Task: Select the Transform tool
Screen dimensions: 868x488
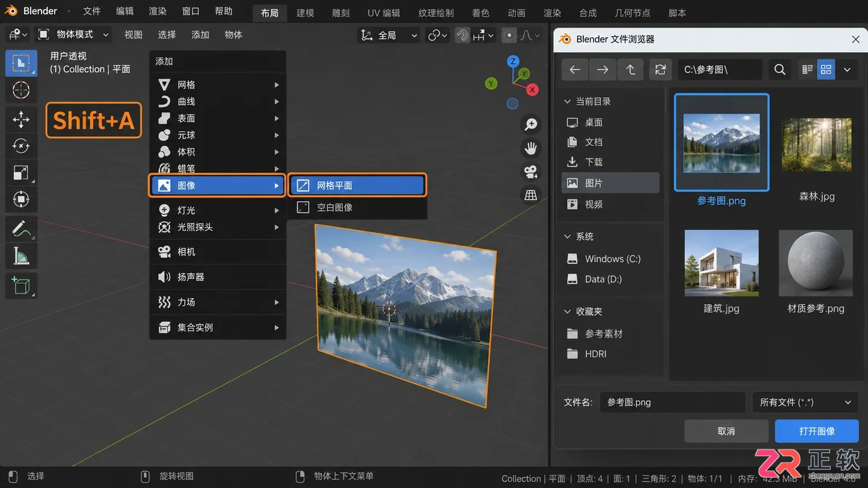Action: 21,199
